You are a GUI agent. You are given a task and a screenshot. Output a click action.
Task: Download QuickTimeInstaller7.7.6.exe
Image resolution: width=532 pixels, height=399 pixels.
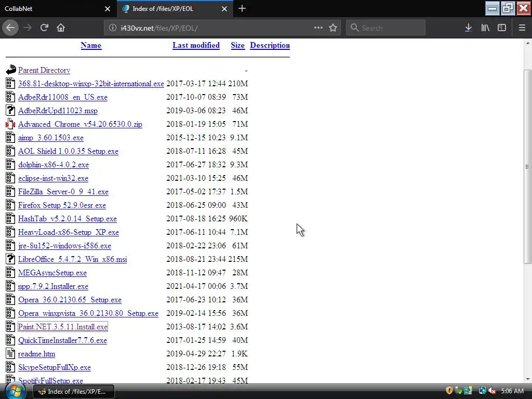coord(62,340)
